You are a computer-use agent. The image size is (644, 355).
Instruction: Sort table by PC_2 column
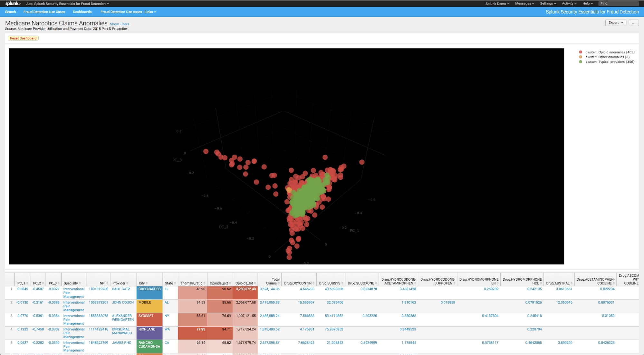38,283
